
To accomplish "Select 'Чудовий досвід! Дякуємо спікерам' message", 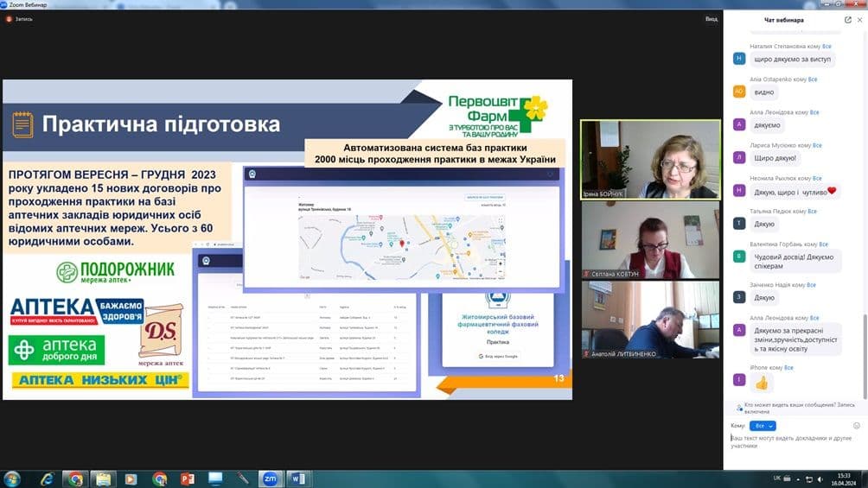I will pos(795,261).
